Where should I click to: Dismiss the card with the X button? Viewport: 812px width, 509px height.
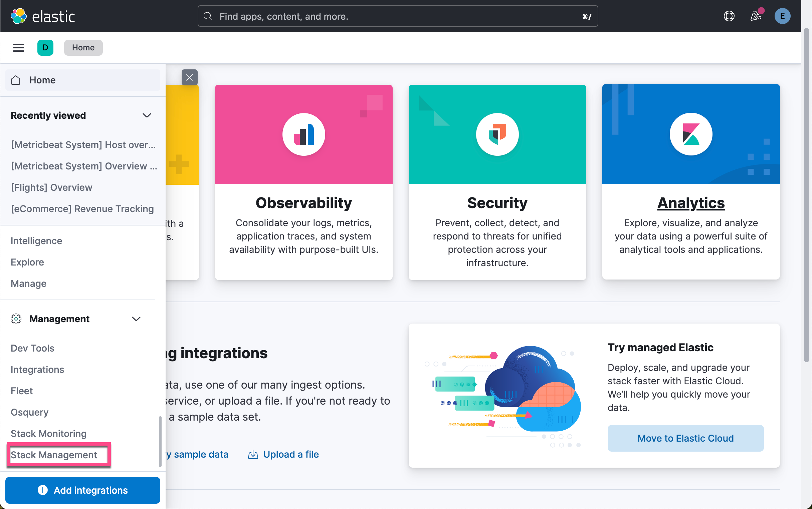click(189, 77)
